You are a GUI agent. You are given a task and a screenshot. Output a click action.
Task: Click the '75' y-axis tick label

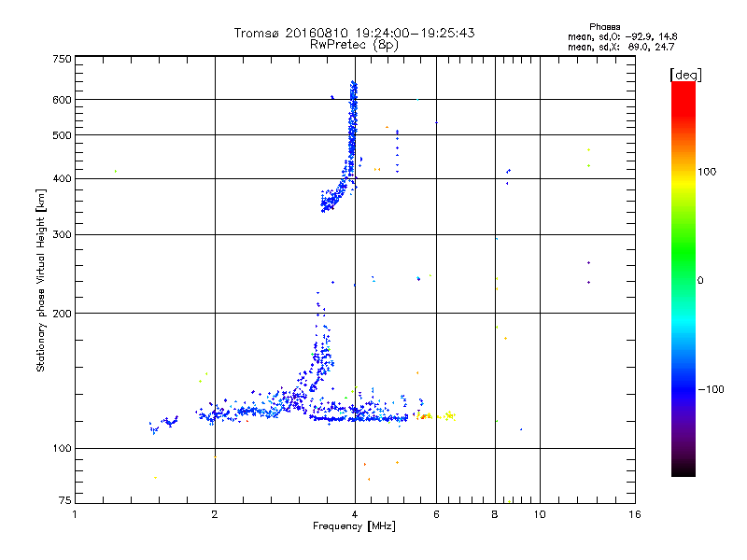(x=65, y=500)
